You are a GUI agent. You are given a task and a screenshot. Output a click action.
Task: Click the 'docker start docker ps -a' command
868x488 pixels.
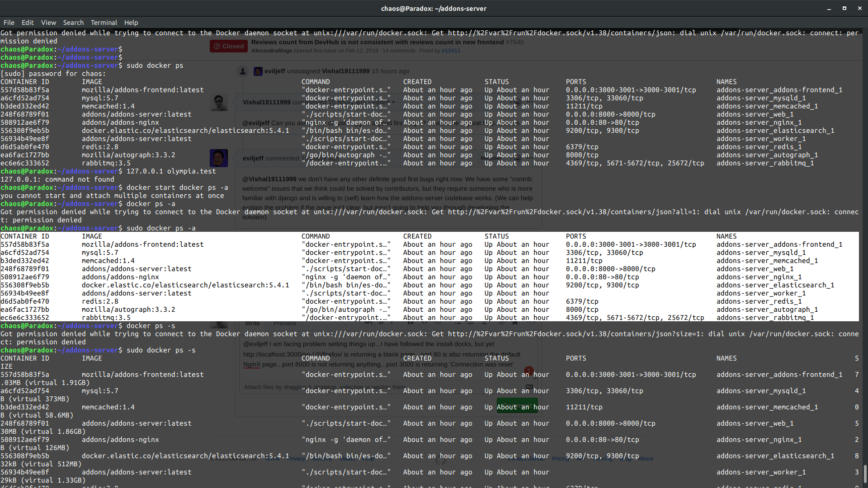click(x=177, y=188)
